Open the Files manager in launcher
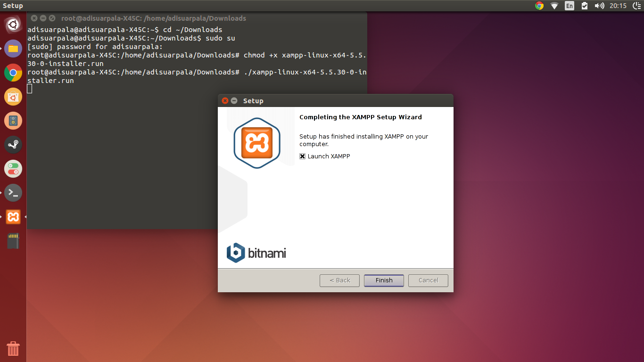The width and height of the screenshot is (644, 362). click(x=13, y=49)
